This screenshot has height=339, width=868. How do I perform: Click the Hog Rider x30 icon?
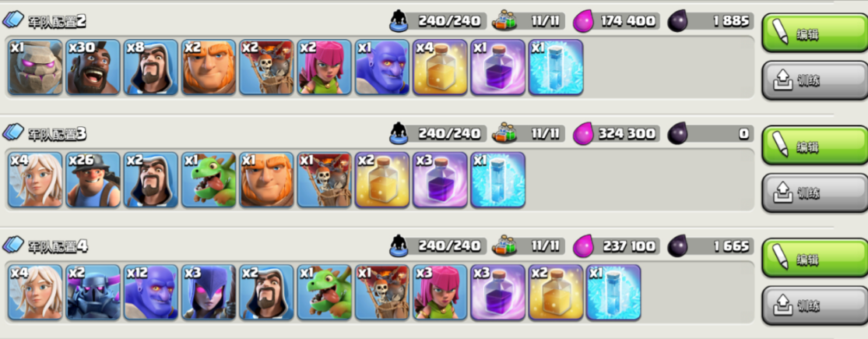(93, 67)
